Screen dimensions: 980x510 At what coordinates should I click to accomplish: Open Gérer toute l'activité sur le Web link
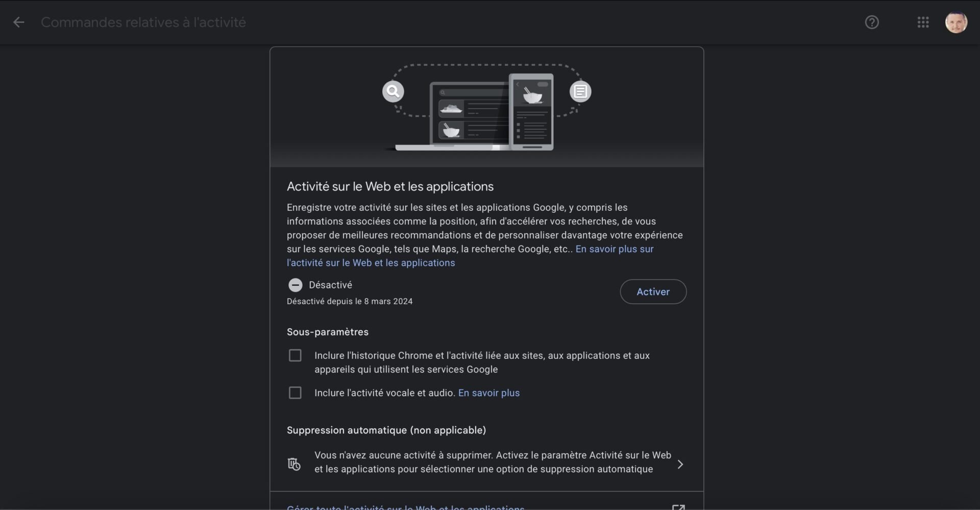[x=405, y=507]
